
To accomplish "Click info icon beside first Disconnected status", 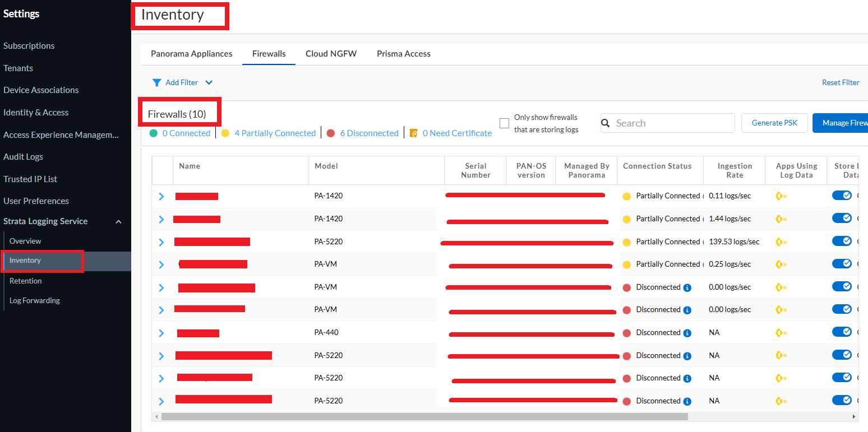I will pos(687,287).
